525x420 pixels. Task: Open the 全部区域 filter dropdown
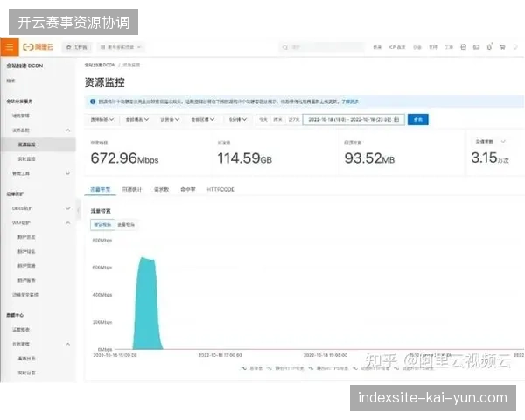click(203, 120)
